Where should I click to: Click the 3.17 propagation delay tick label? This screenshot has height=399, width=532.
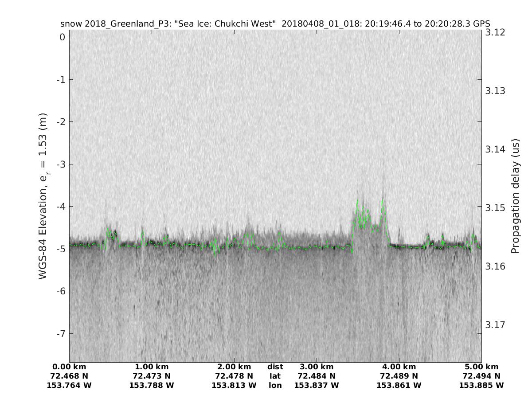[495, 325]
